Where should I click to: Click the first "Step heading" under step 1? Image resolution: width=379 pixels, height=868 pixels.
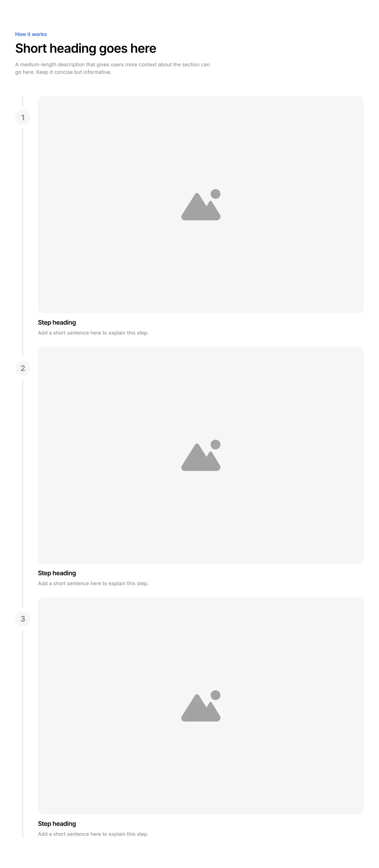coord(57,323)
